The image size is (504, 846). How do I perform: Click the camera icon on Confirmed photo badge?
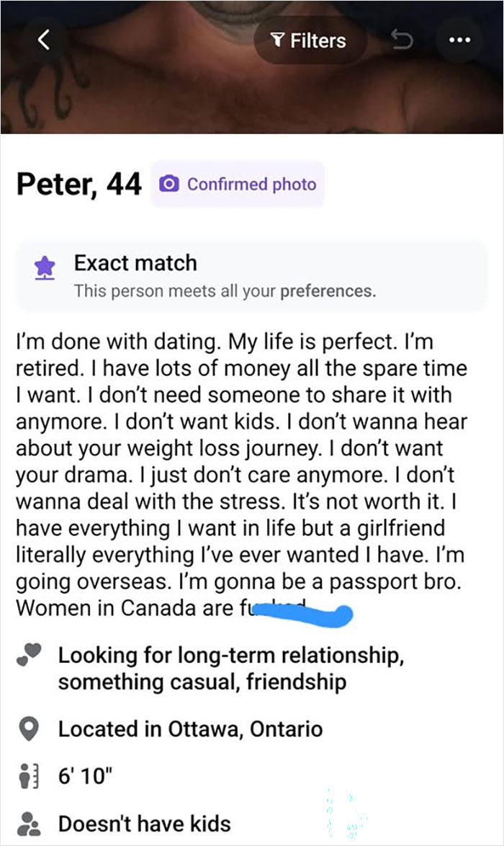170,186
